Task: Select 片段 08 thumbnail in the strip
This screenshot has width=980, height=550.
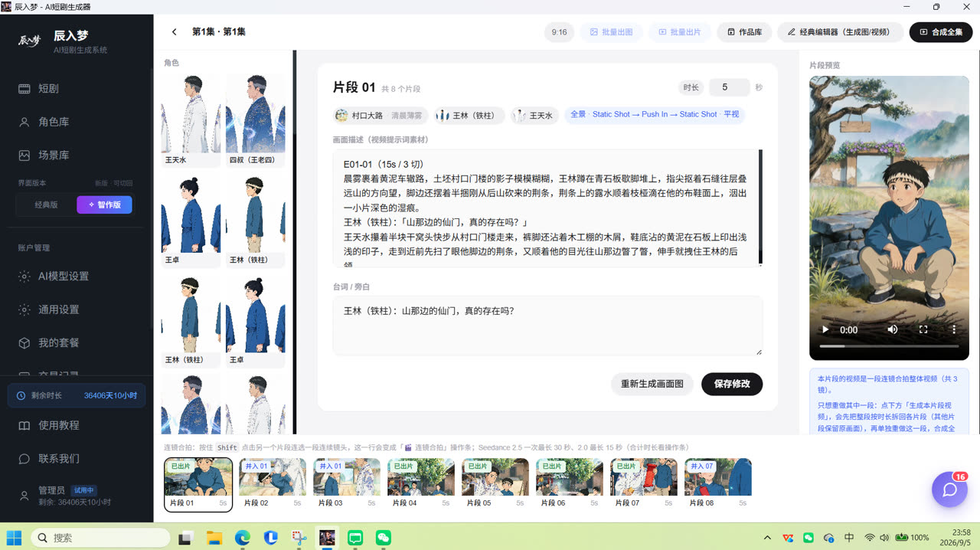Action: click(x=718, y=484)
